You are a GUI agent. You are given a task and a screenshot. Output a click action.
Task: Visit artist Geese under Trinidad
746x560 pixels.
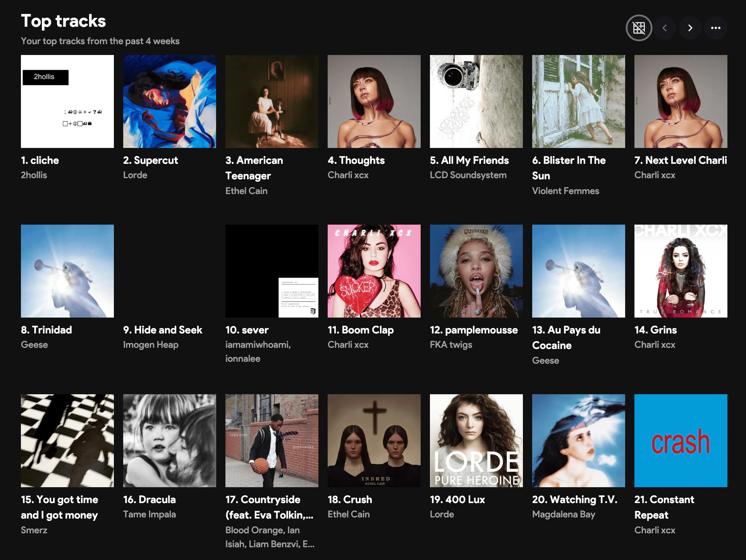(34, 345)
